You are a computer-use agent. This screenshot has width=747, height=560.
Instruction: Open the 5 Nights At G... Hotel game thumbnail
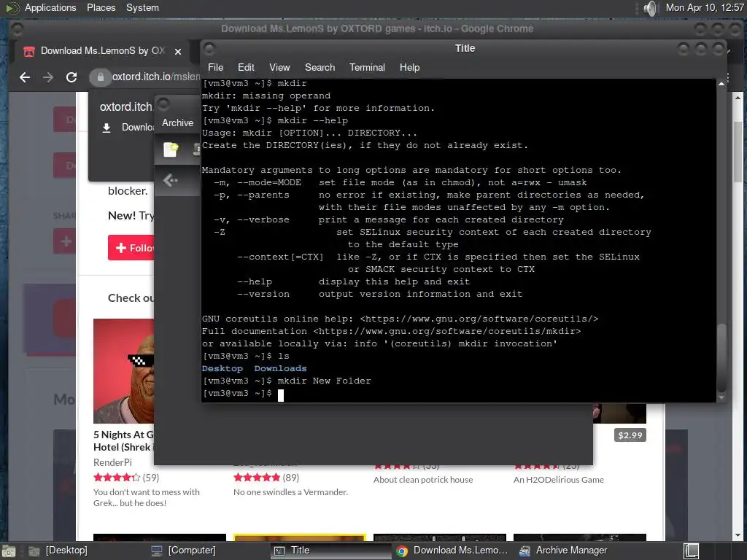click(x=124, y=371)
